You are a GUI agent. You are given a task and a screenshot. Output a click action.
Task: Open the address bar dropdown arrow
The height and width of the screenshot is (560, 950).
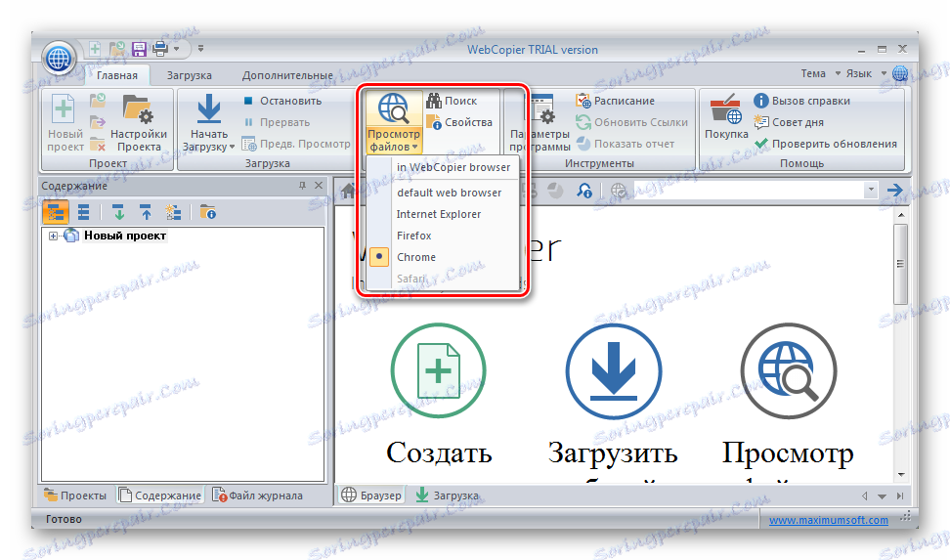871,191
